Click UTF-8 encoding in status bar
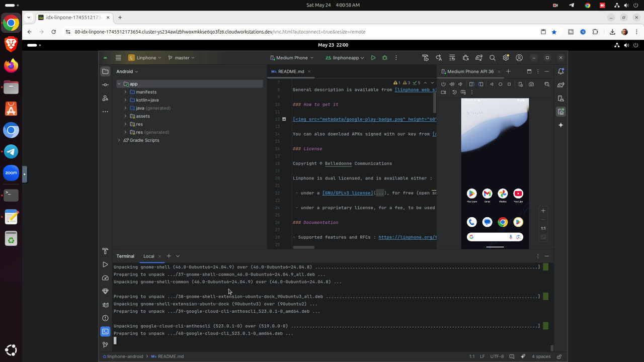644x362 pixels. tap(497, 356)
